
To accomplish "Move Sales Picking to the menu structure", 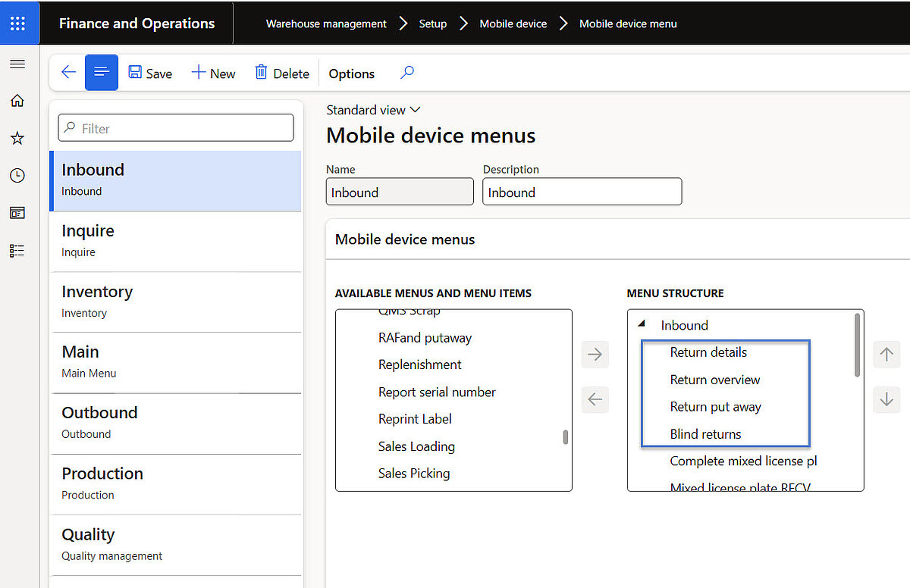I will 595,354.
